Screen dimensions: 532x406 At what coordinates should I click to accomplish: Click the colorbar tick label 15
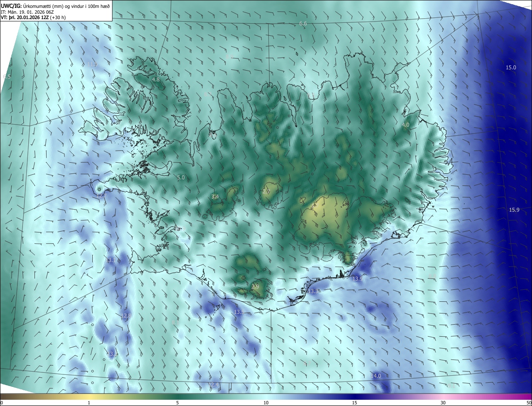pos(355,403)
